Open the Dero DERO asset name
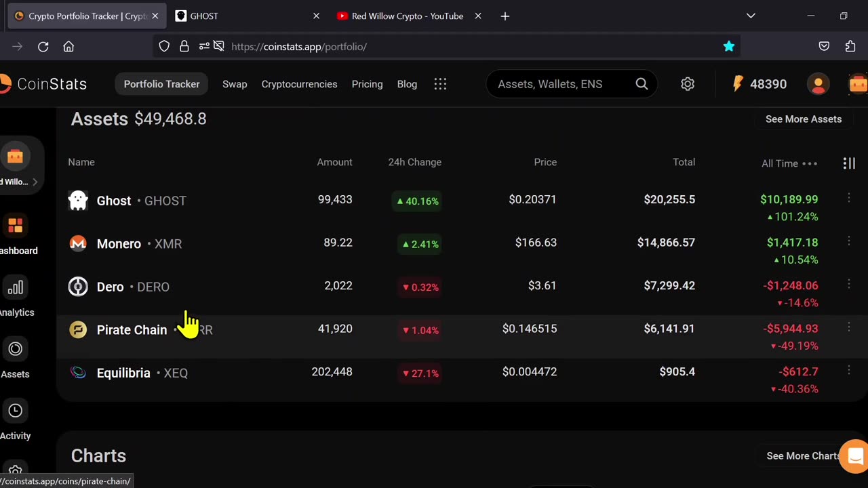The width and height of the screenshot is (868, 488). click(x=133, y=287)
